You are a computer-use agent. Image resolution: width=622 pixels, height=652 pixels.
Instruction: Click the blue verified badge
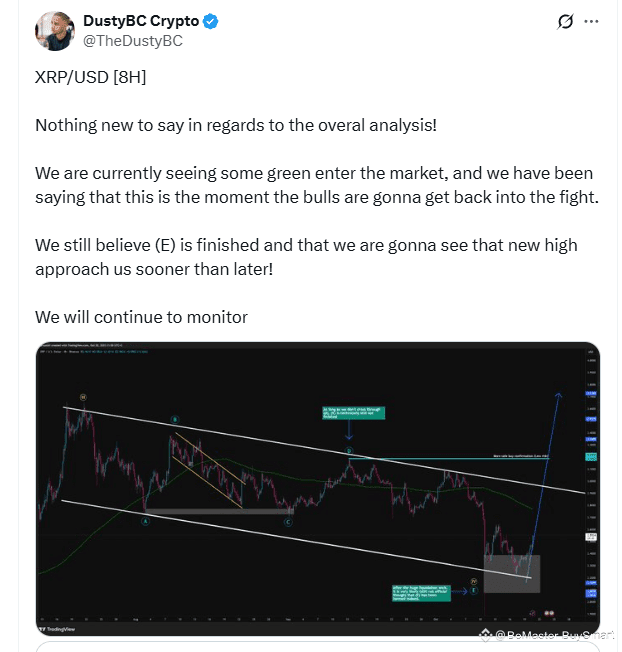click(210, 21)
